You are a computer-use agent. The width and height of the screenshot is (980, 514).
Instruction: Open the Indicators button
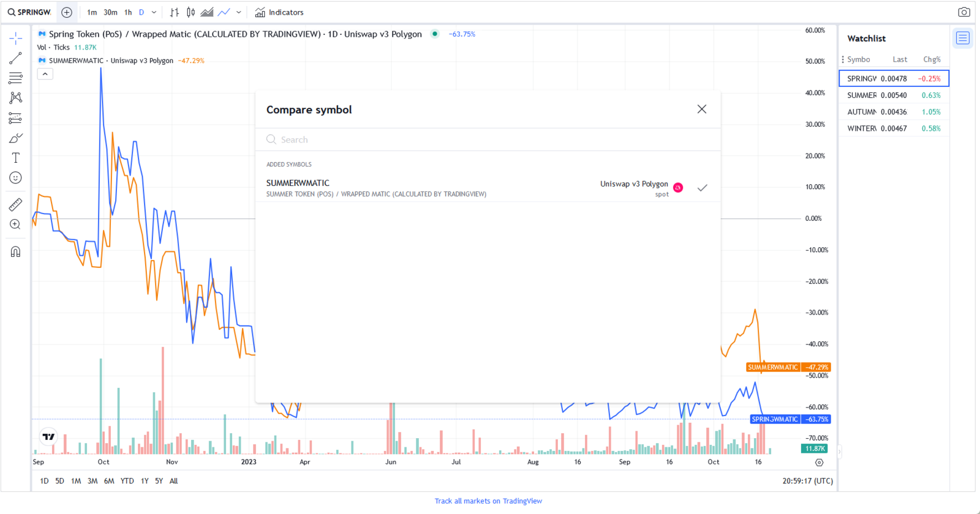pos(279,12)
